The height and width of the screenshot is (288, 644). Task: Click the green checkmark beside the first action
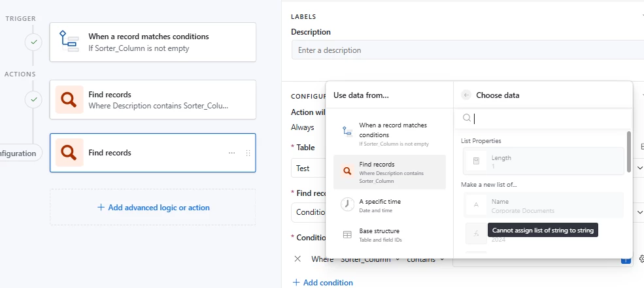point(33,100)
